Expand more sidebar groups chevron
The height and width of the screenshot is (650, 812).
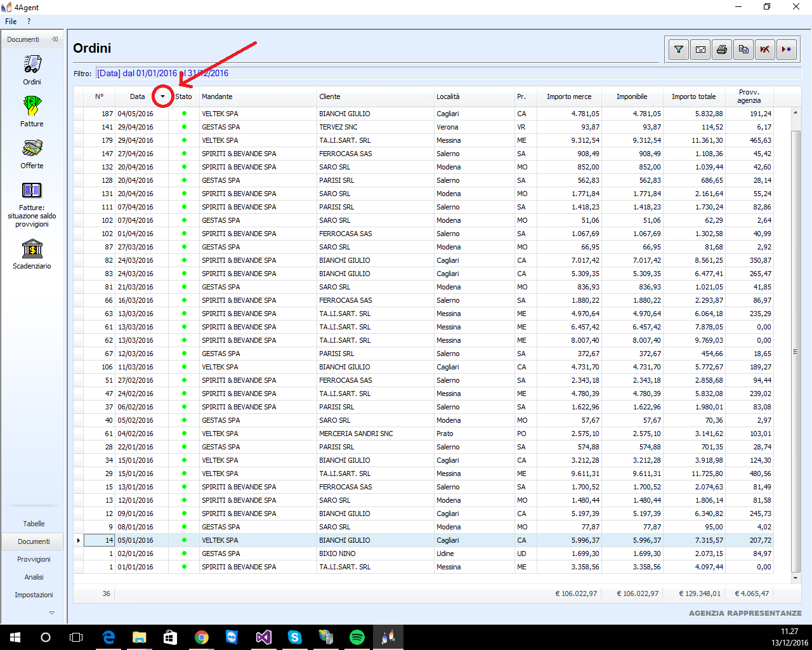tap(51, 613)
